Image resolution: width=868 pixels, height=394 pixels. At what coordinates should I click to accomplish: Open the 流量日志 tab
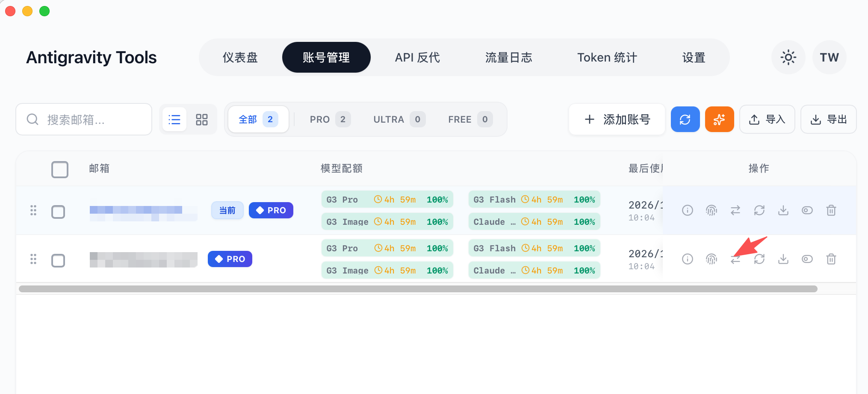pyautogui.click(x=509, y=57)
